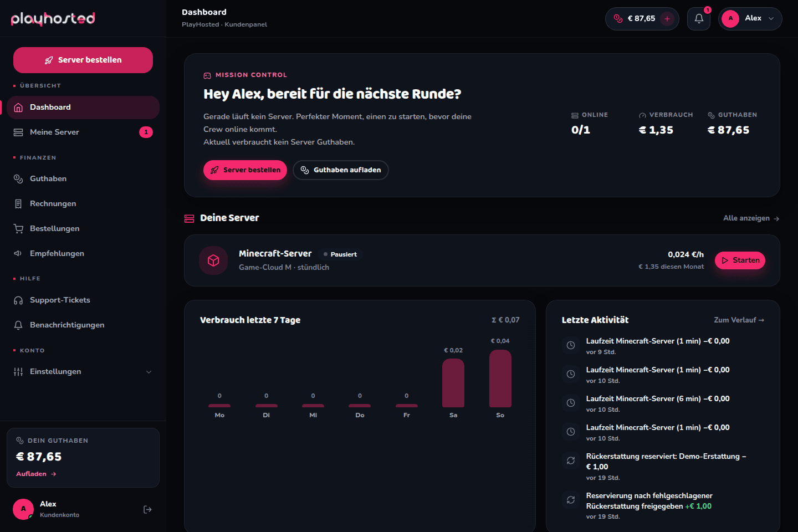Viewport: 798px width, 532px height.
Task: Click refresh icon beside Reservierung nach fehlgeschlagener
Action: point(571,500)
